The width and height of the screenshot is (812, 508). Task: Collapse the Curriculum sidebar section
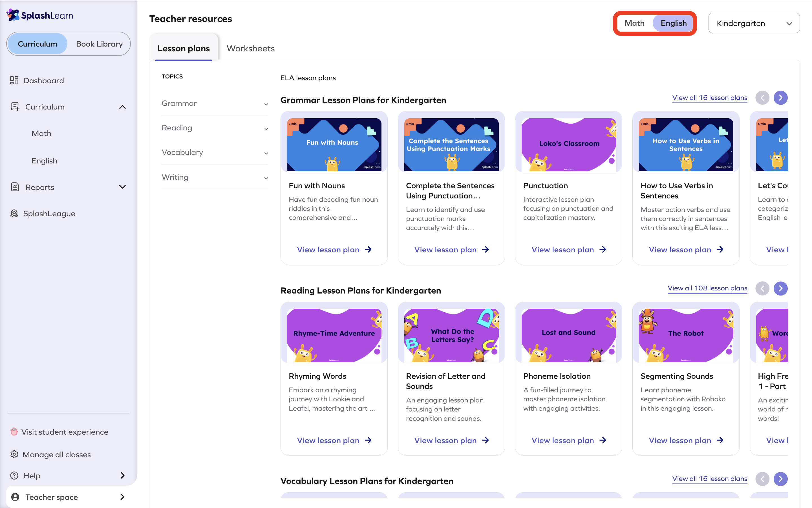click(122, 107)
